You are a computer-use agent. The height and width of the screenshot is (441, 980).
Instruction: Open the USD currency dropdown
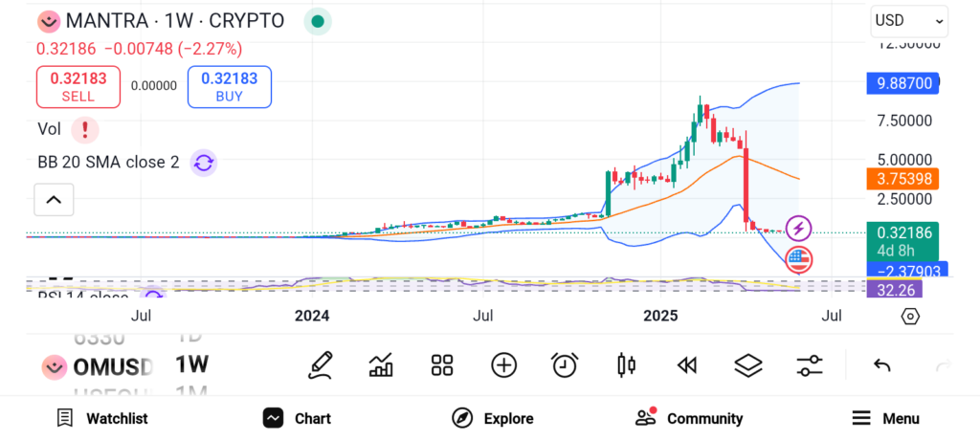[908, 20]
